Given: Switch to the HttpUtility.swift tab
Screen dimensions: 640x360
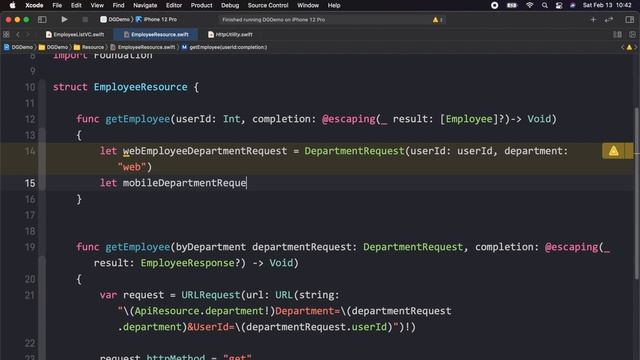Looking at the screenshot, I should (231, 34).
